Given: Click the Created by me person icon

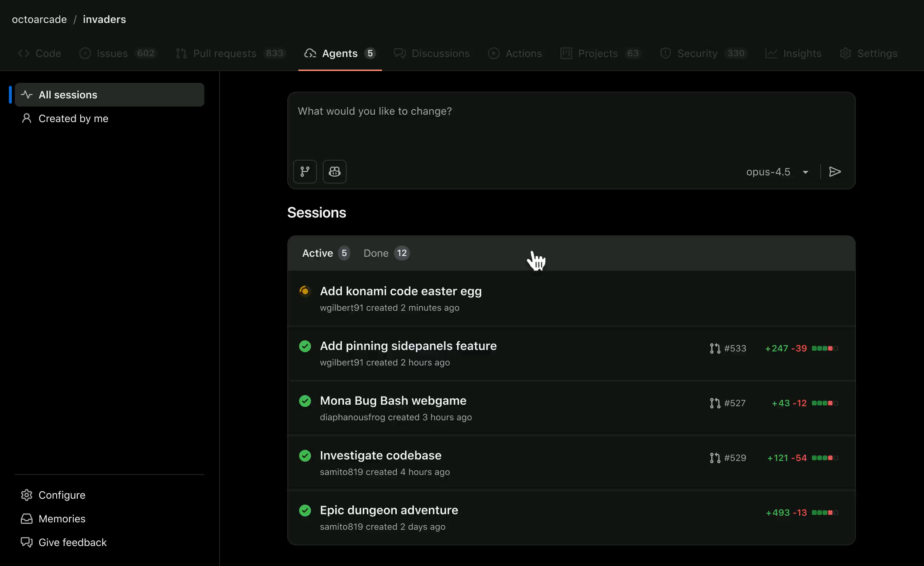Looking at the screenshot, I should 27,118.
